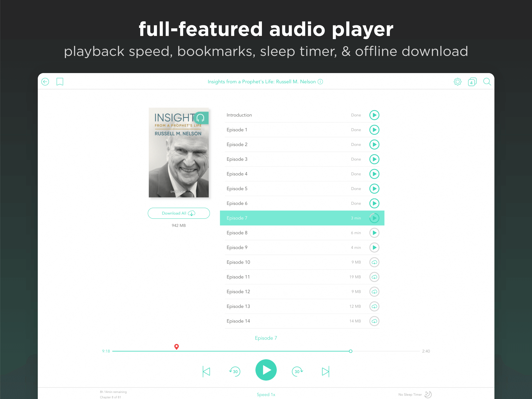Change playback speed via Speed 1x
The height and width of the screenshot is (399, 532).
point(266,395)
